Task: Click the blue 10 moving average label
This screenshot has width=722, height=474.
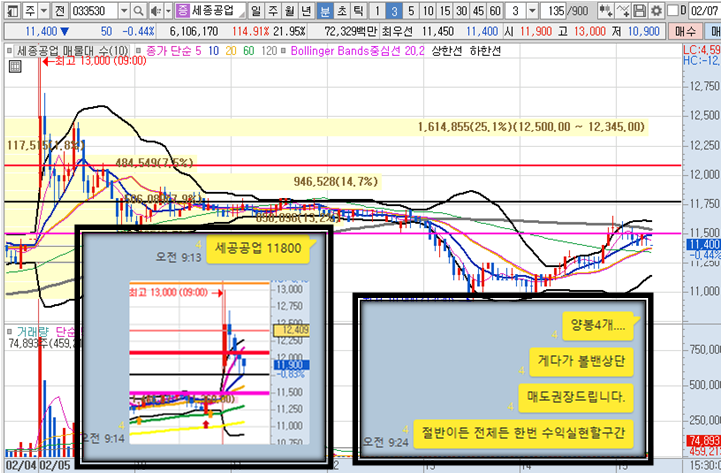Action: (x=214, y=50)
